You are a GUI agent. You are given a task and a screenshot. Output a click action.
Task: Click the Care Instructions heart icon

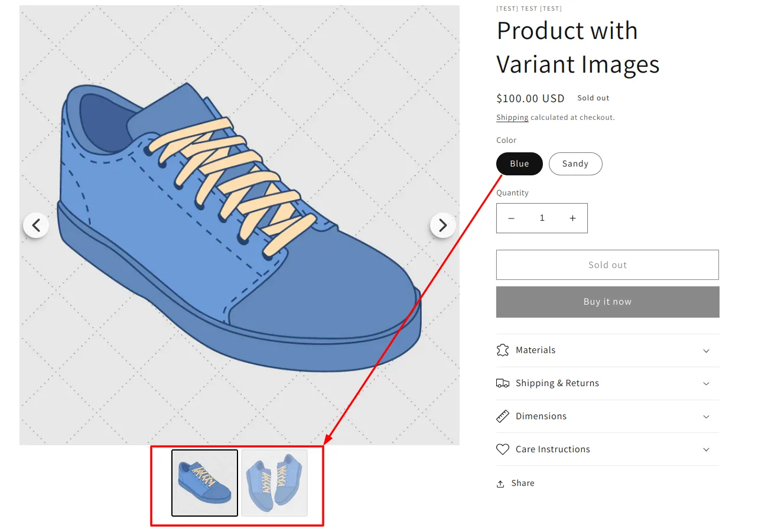[503, 449]
